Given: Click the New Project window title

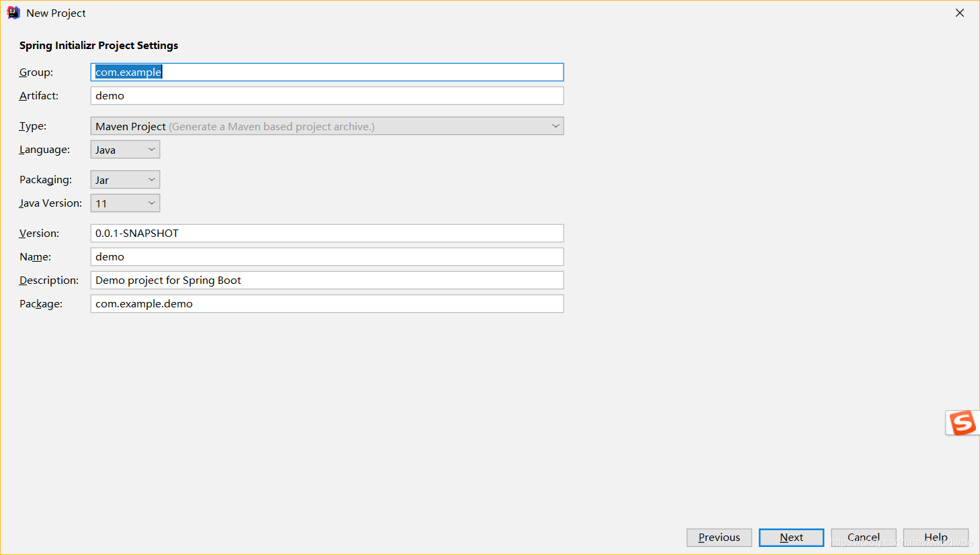Looking at the screenshot, I should (x=56, y=13).
